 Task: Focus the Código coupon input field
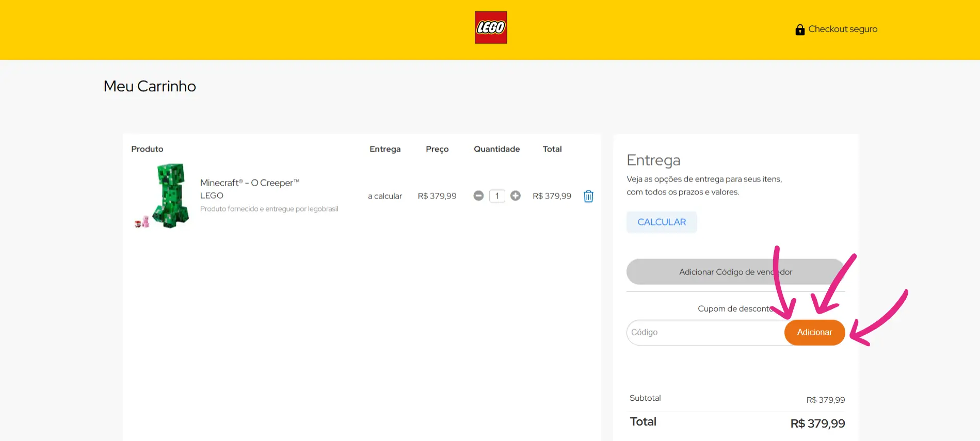(705, 333)
